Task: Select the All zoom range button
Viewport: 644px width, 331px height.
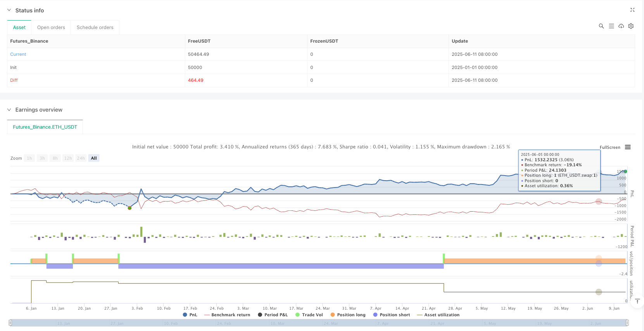Action: click(x=93, y=158)
